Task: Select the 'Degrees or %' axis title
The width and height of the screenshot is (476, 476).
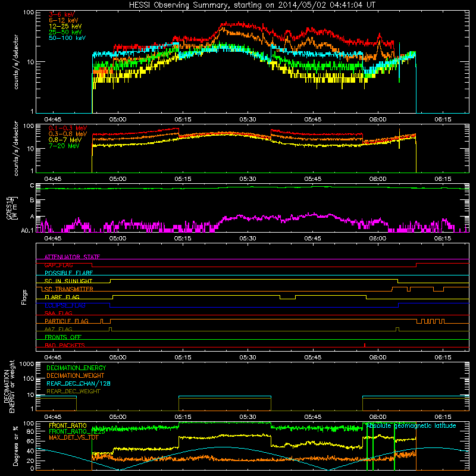Action: (x=15, y=446)
